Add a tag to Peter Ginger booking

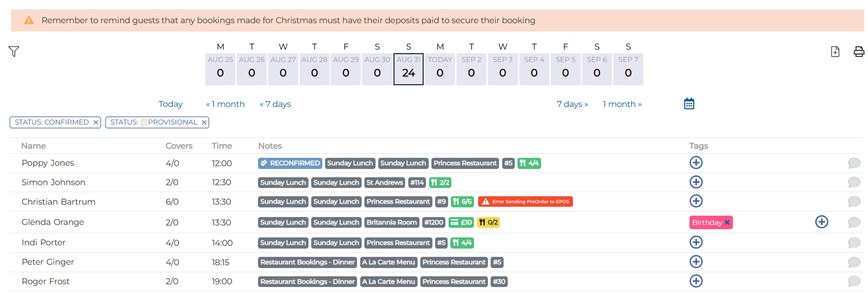(696, 262)
